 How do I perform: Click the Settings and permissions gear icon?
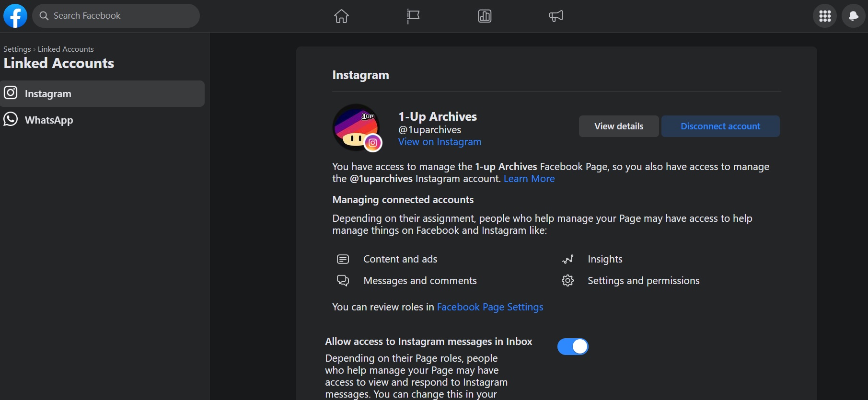(x=567, y=280)
